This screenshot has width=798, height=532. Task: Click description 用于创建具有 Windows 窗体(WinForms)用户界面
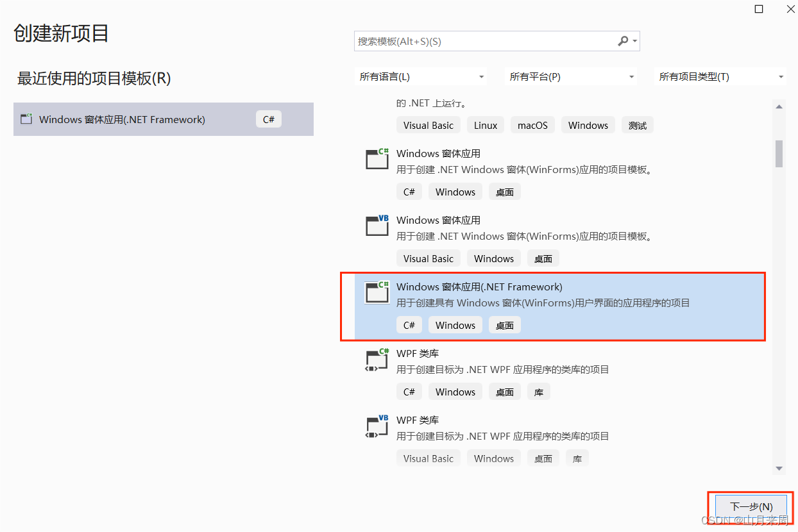click(x=543, y=303)
